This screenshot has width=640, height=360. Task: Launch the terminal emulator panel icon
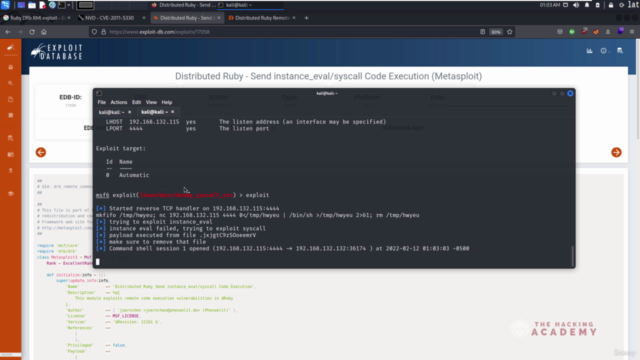[x=62, y=5]
